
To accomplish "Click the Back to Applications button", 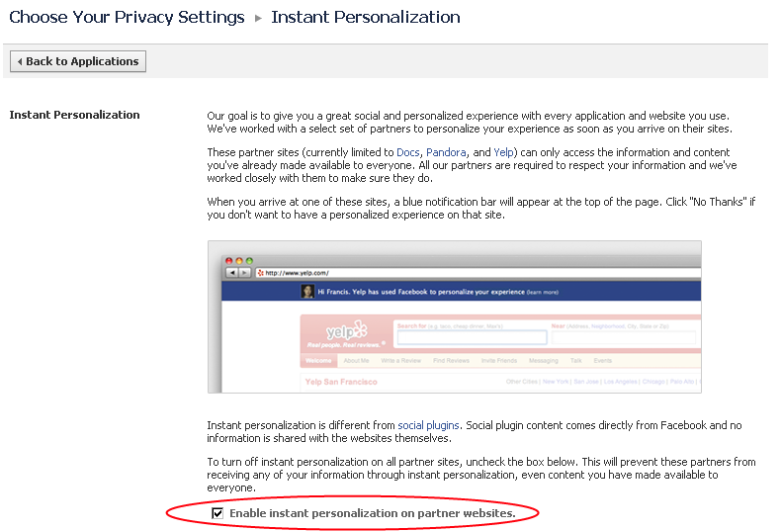I will click(78, 61).
